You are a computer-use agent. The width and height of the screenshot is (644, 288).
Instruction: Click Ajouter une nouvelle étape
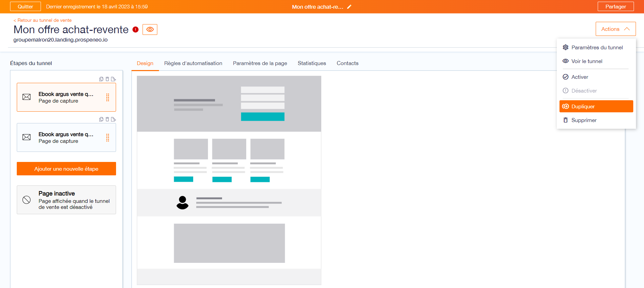click(x=66, y=169)
